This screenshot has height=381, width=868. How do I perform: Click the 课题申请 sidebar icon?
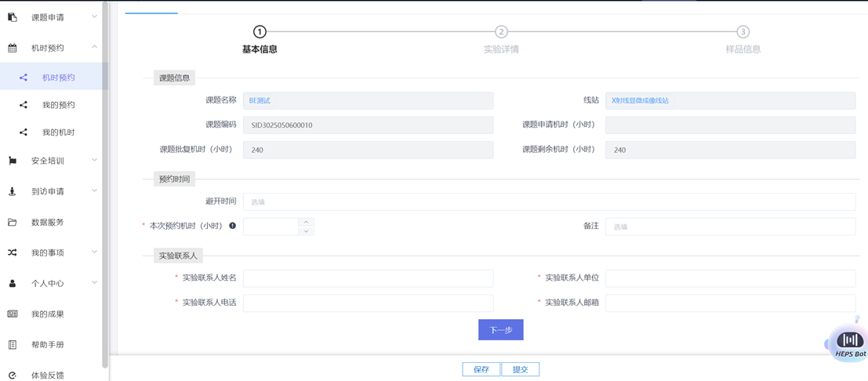pos(13,16)
